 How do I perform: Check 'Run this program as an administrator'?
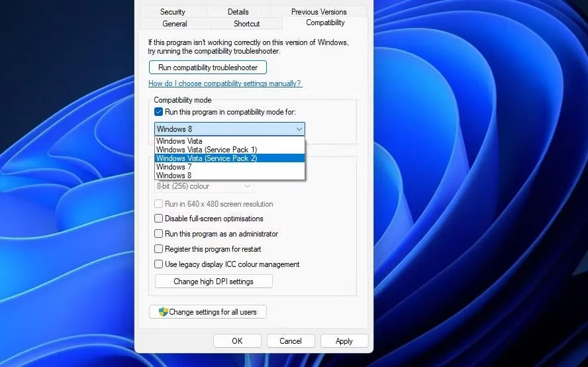159,233
